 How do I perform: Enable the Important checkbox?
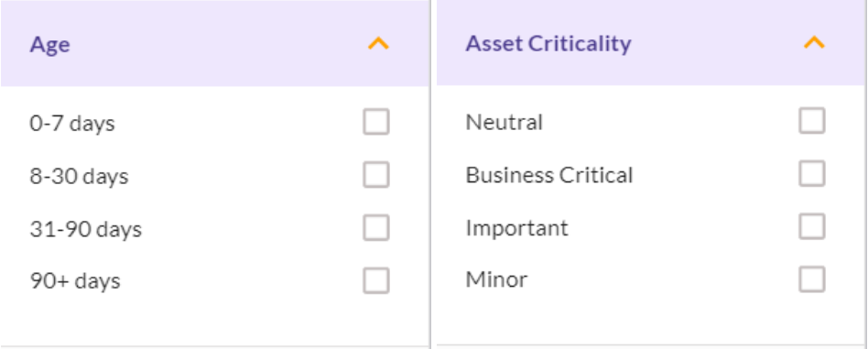pyautogui.click(x=812, y=226)
